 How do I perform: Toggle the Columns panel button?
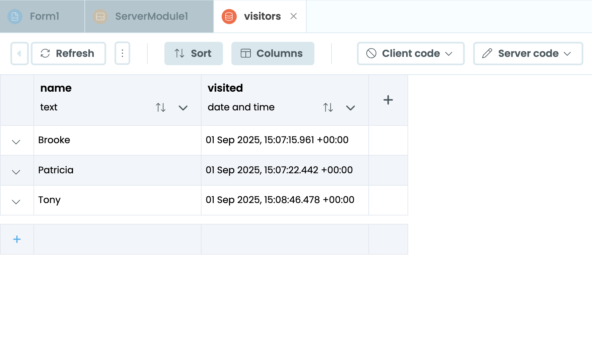(273, 54)
